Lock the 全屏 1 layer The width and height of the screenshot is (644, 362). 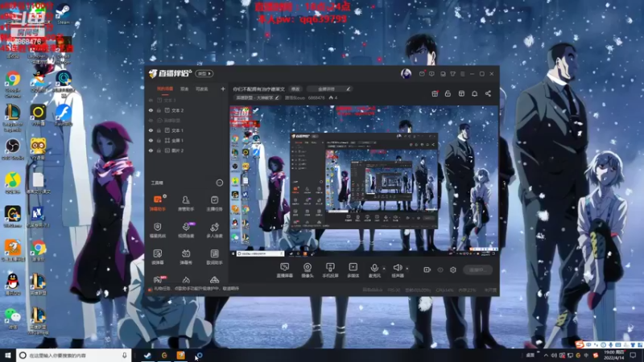tap(159, 140)
